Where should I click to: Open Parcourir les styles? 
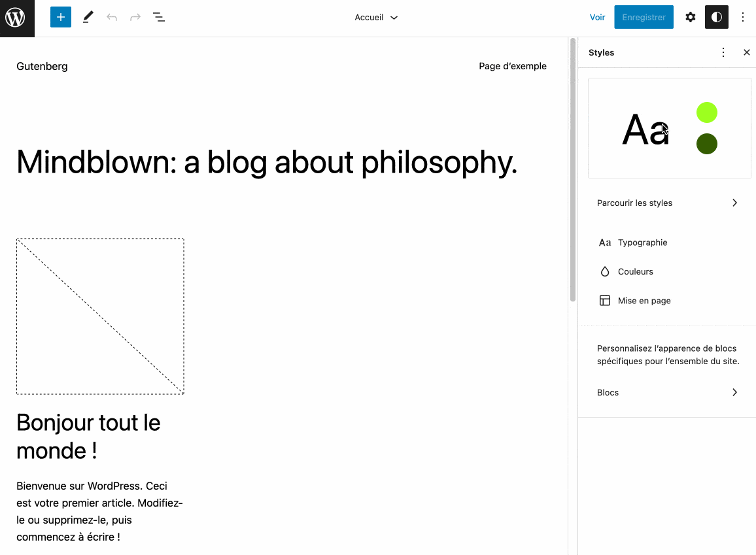point(667,203)
